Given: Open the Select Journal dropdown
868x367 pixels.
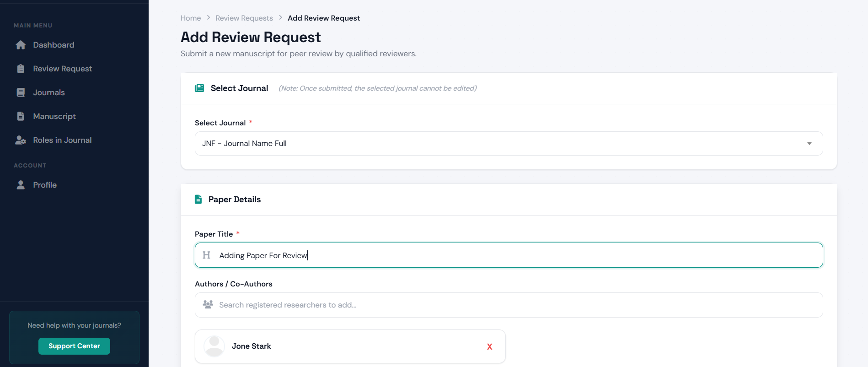Looking at the screenshot, I should [x=509, y=143].
